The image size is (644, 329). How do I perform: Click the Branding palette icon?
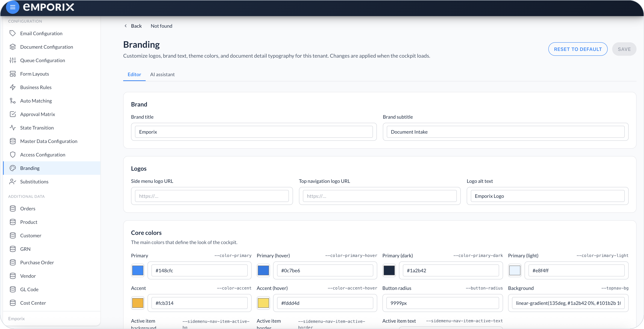pos(13,168)
